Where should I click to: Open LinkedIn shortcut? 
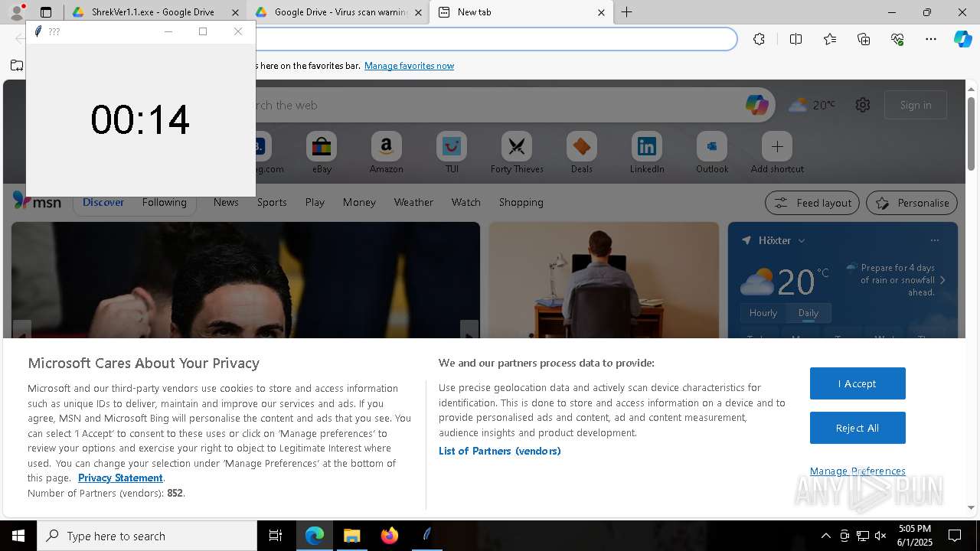(x=647, y=153)
